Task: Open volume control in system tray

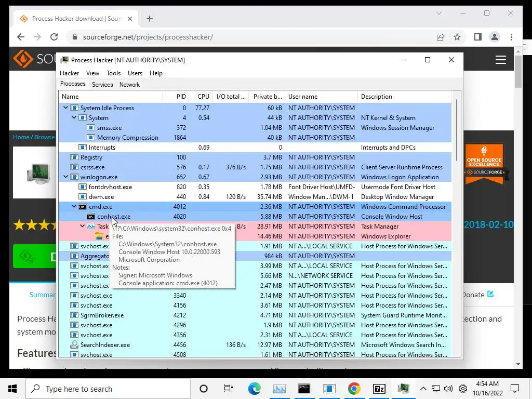Action: [x=448, y=389]
